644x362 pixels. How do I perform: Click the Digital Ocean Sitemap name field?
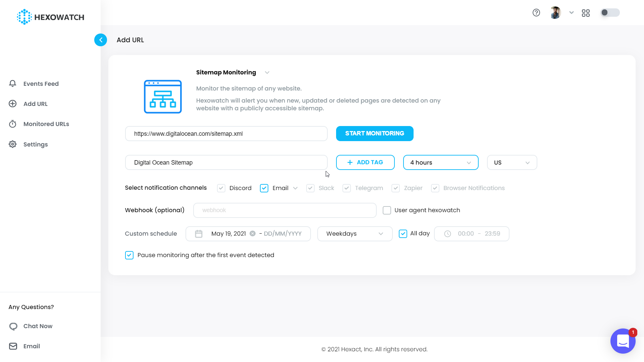click(x=226, y=163)
